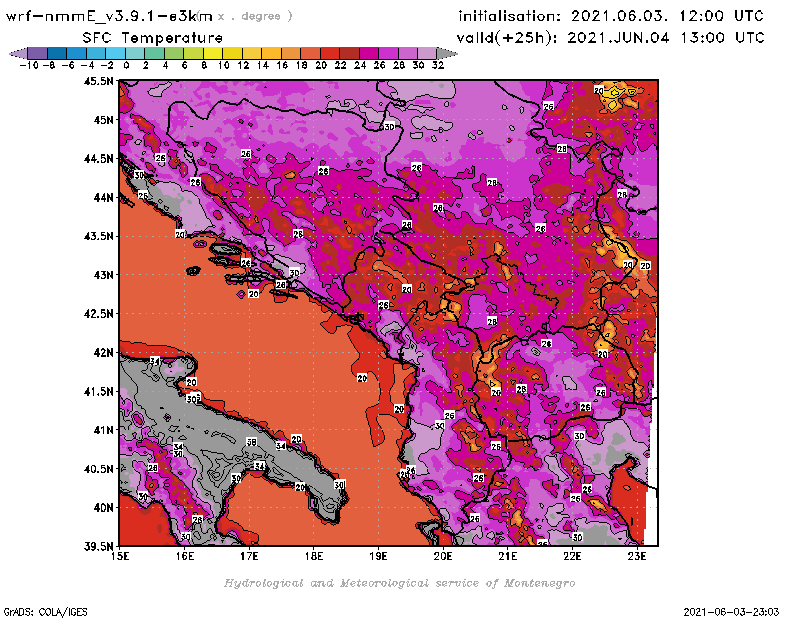The width and height of the screenshot is (800, 618).
Task: Pick the dark blue legend swatch between -8 and -6
Action: click(x=57, y=53)
